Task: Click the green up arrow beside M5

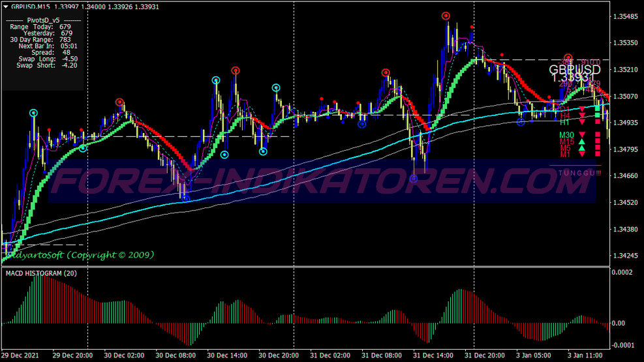Action: point(582,148)
